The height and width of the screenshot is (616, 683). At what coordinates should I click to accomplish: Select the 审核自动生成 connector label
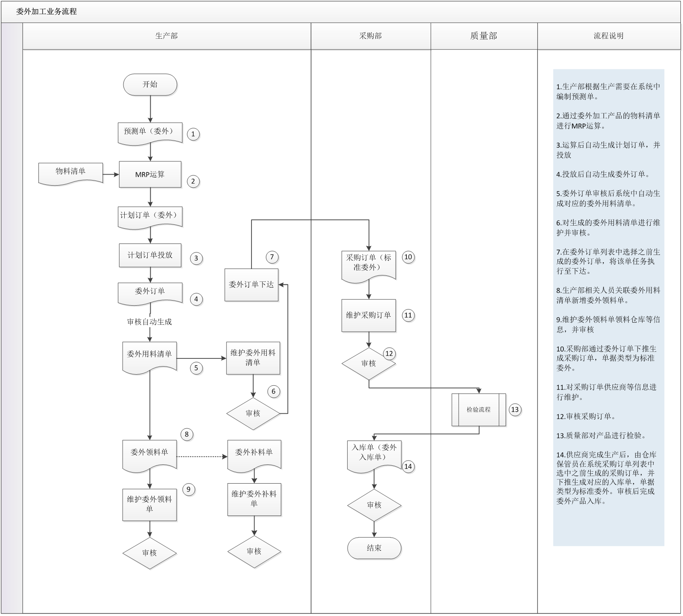pos(149,322)
